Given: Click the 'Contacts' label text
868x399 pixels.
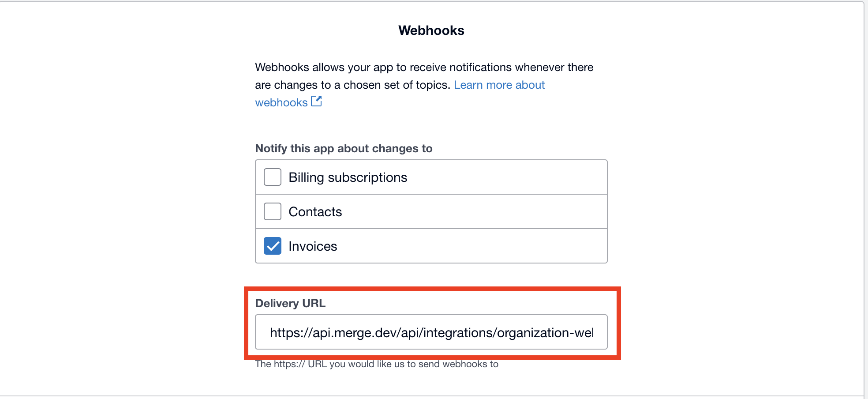Looking at the screenshot, I should (x=315, y=212).
